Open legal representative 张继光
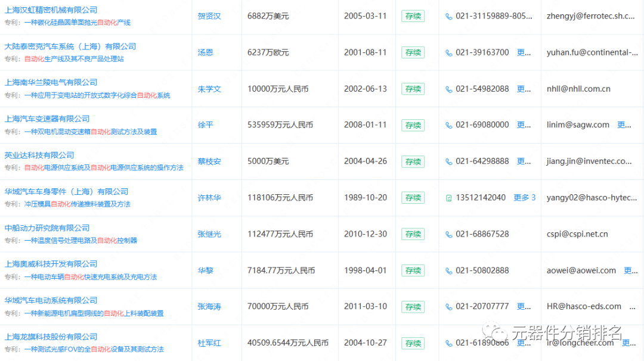 pyautogui.click(x=209, y=234)
